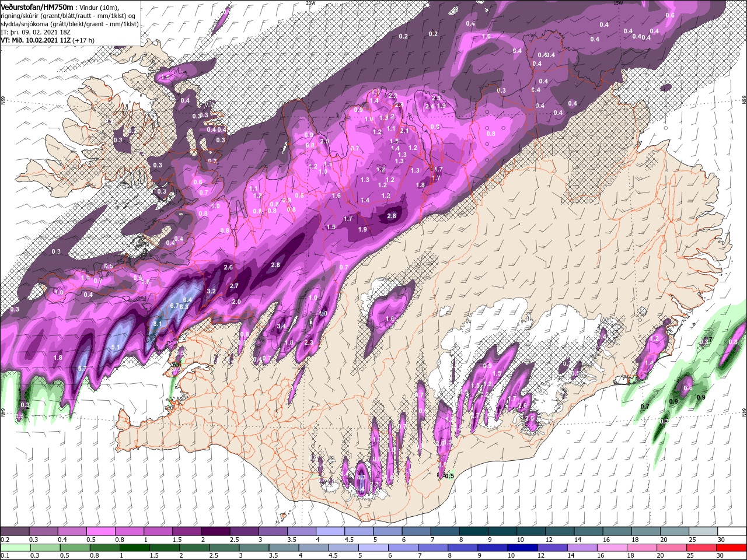Image resolution: width=747 pixels, height=560 pixels.
Task: Click the "15W" longitude label
Action: click(x=618, y=3)
